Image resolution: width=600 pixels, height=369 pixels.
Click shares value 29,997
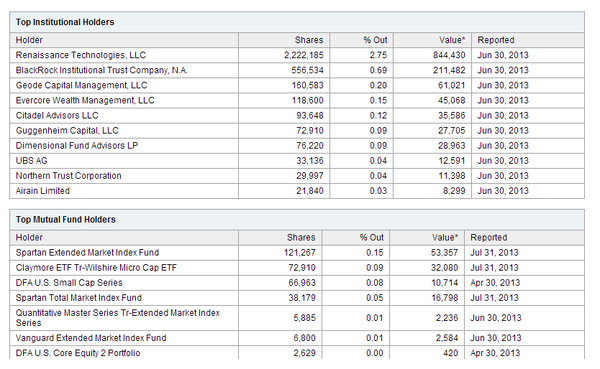coord(310,176)
